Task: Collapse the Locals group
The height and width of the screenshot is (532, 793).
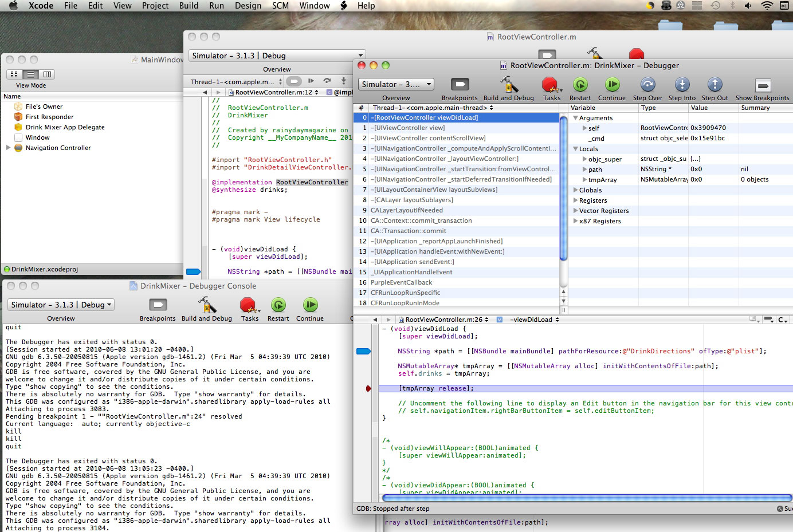Action: point(575,149)
